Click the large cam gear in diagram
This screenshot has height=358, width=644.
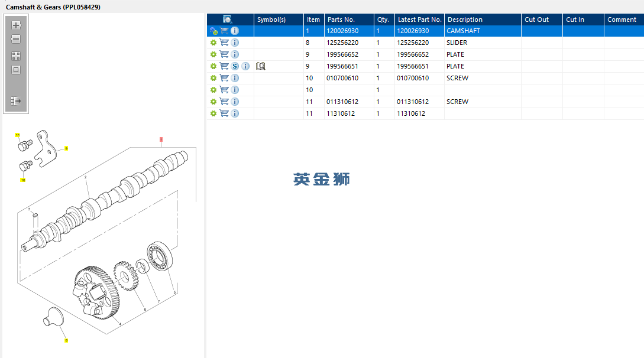coord(96,292)
